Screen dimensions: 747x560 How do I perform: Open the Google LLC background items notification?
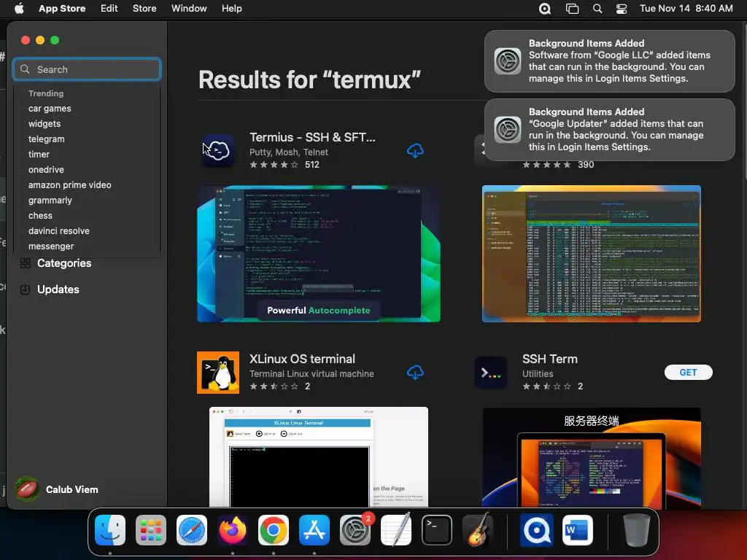[609, 61]
